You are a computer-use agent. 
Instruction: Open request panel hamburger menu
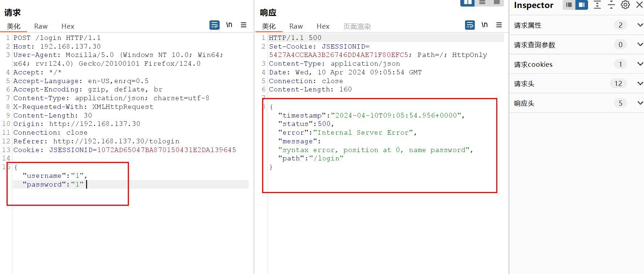[x=244, y=25]
